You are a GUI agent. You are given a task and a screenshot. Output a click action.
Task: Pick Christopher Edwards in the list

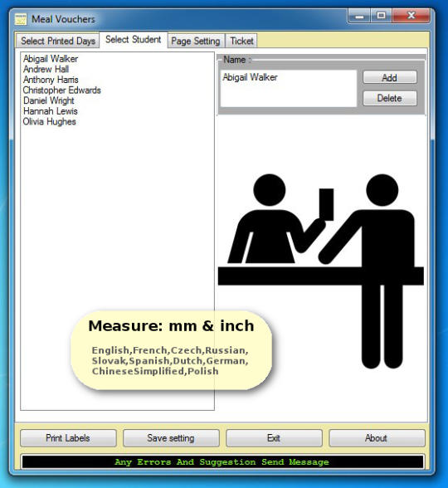click(62, 90)
